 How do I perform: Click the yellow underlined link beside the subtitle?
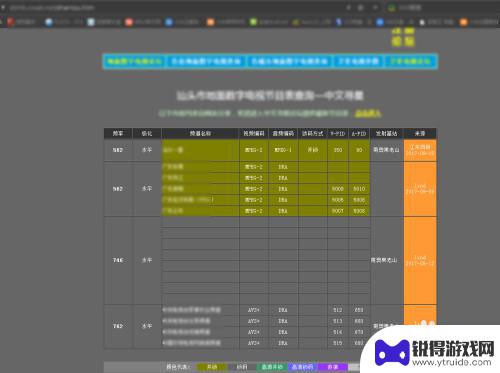coord(368,113)
